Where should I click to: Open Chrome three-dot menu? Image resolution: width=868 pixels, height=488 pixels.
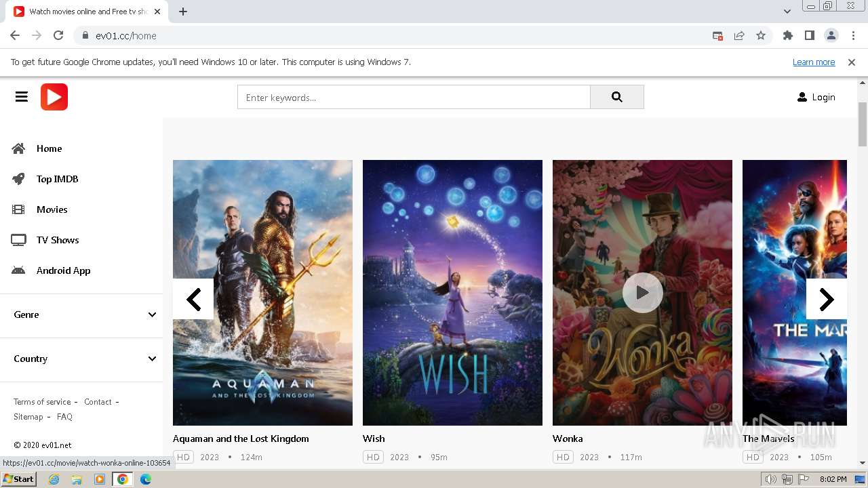pos(852,35)
